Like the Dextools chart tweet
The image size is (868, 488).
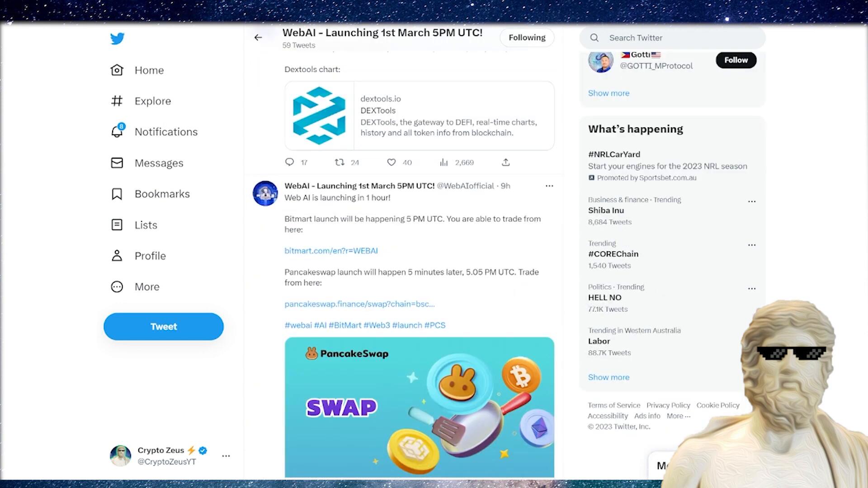[x=392, y=162]
